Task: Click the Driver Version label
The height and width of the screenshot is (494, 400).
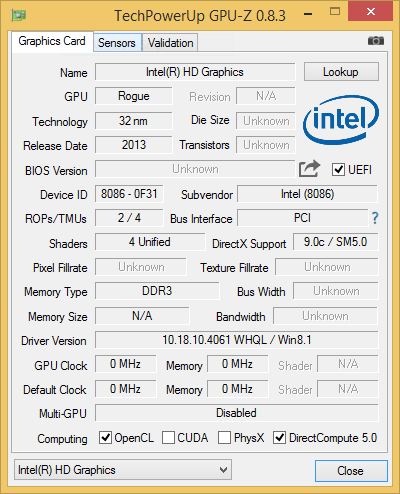Action: 54,341
